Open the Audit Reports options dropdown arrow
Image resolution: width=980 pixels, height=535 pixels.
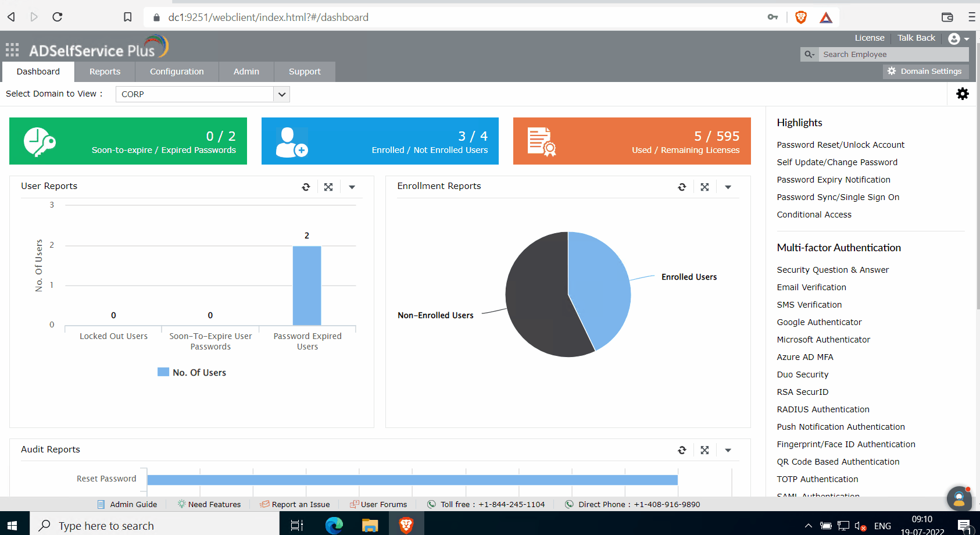[728, 450]
